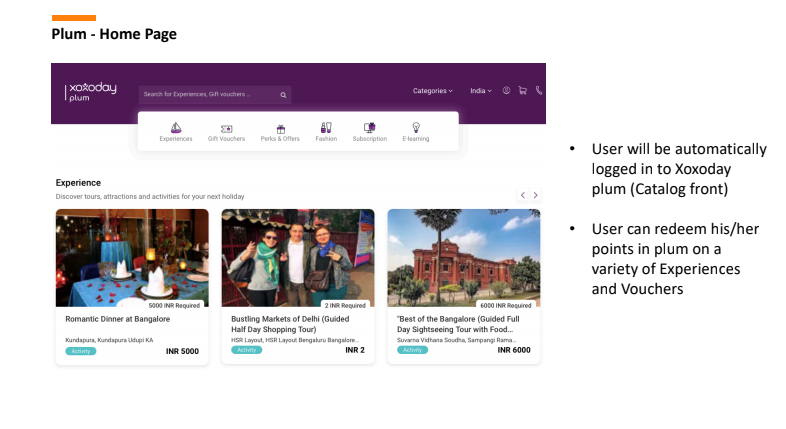Click the Bustling Markets of Delhi title
Viewport: 786px width, 429px height.
pos(290,324)
